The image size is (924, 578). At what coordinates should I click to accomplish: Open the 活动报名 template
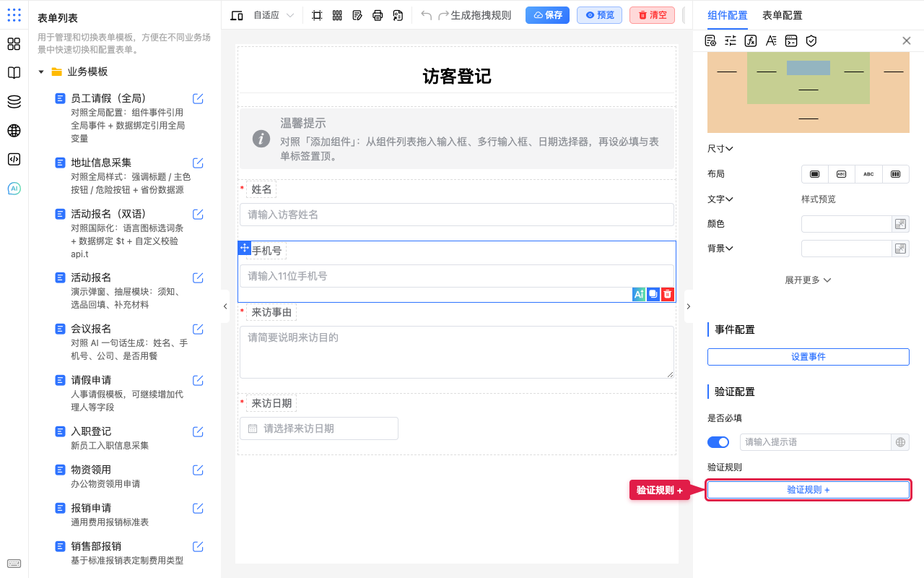91,277
